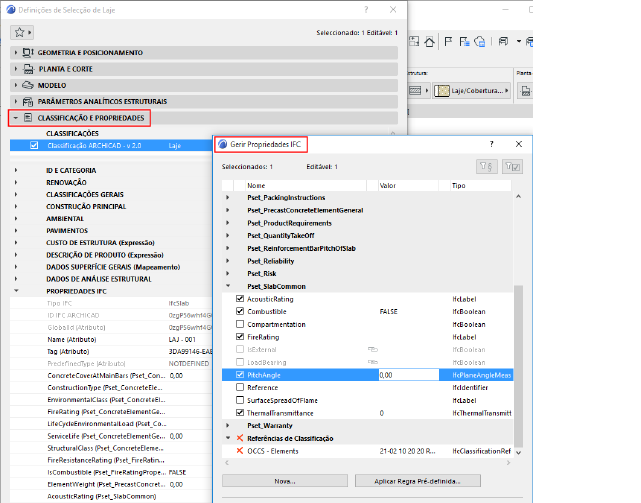Open the favorites star button
641x503 pixels.
pos(22,32)
